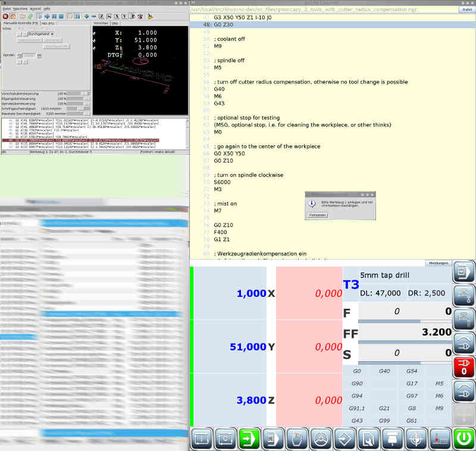The width and height of the screenshot is (476, 451).
Task: Click the crosshair target icon button
Action: [x=416, y=439]
